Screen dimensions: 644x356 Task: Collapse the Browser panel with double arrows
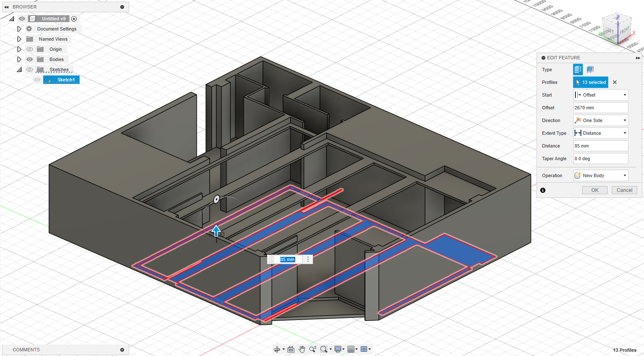click(6, 7)
